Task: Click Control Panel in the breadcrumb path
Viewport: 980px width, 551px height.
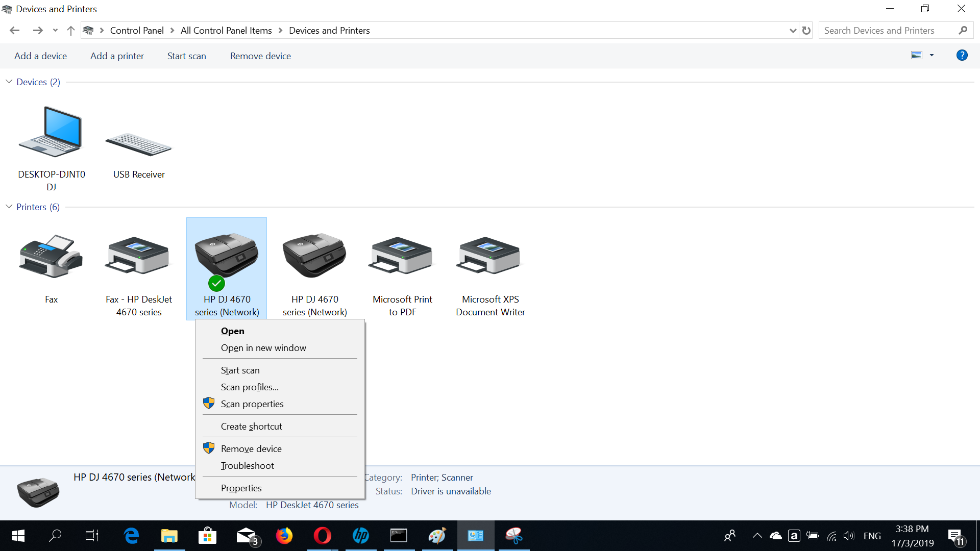Action: pos(137,31)
